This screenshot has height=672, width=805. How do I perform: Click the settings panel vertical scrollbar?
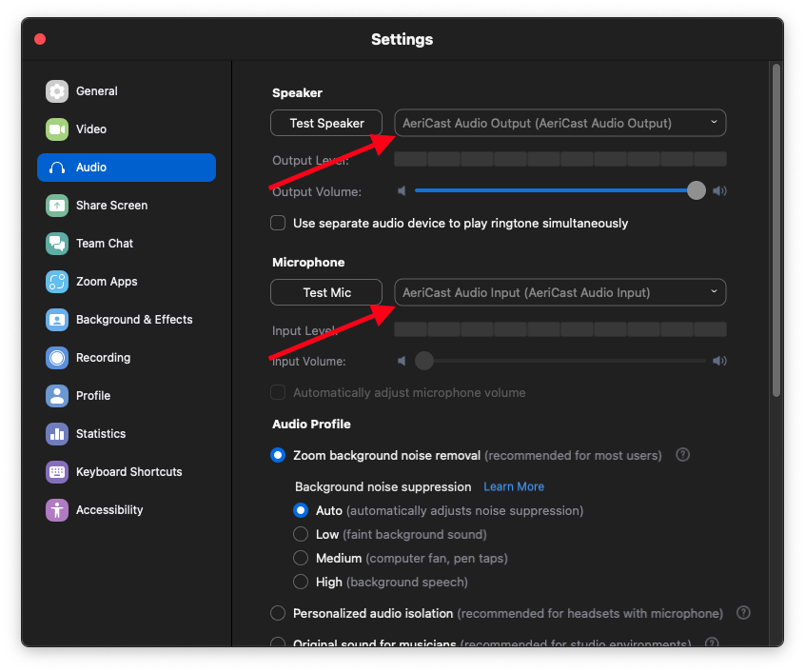(x=776, y=230)
